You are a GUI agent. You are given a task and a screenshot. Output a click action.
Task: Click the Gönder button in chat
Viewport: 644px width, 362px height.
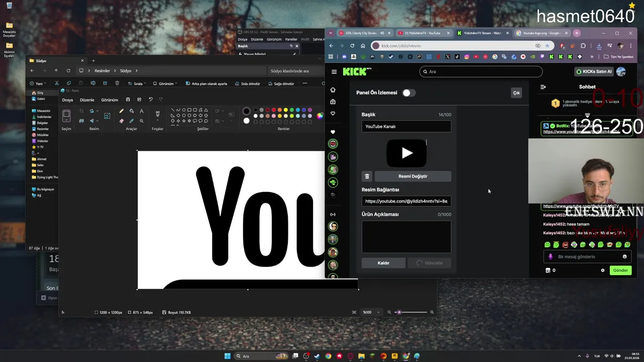[620, 270]
